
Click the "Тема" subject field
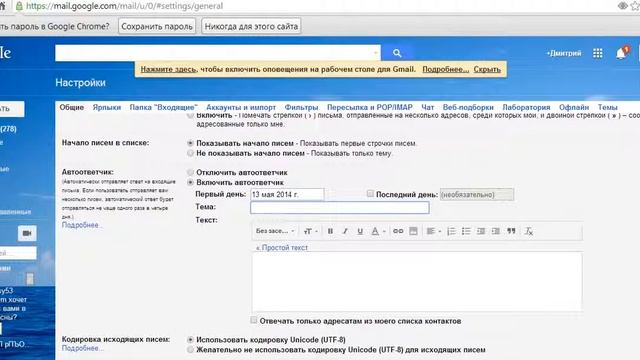pyautogui.click(x=340, y=208)
